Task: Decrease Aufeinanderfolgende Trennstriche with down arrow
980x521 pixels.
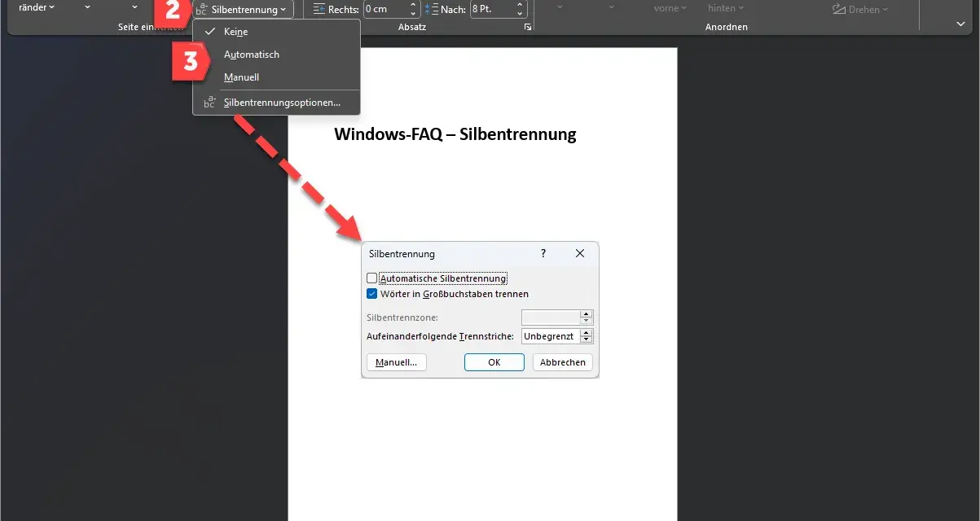Action: click(x=587, y=340)
